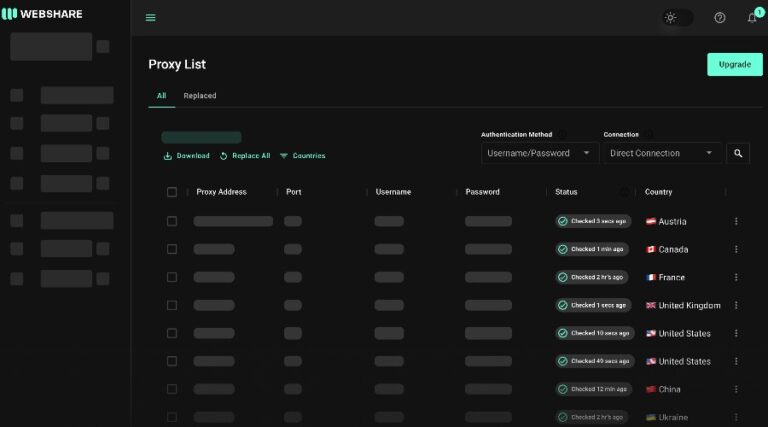Open the hamburger menu icon
The image size is (768, 427).
tap(150, 18)
